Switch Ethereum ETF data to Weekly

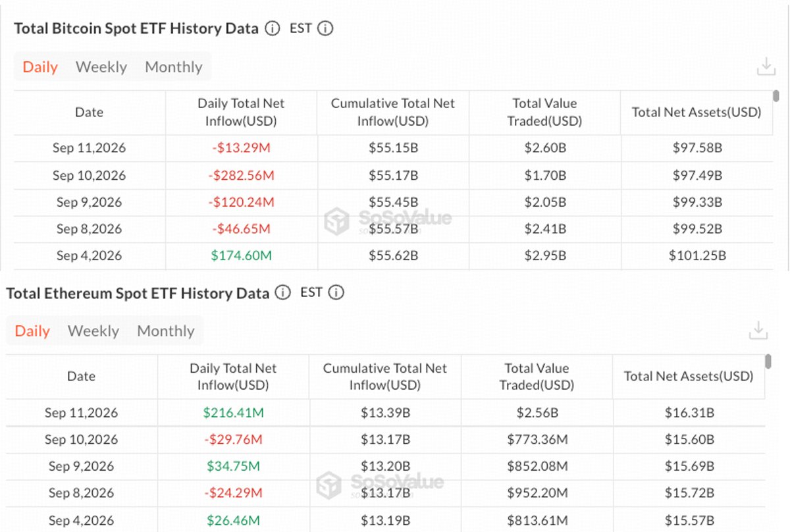93,331
